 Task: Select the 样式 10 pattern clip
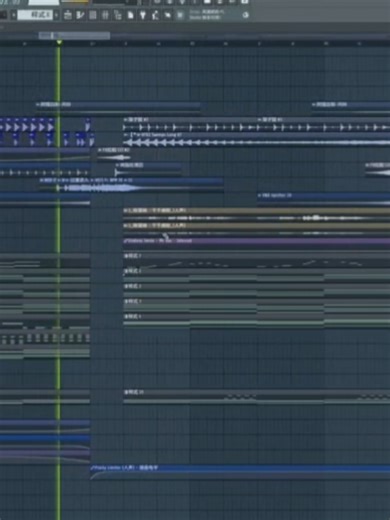(256, 397)
